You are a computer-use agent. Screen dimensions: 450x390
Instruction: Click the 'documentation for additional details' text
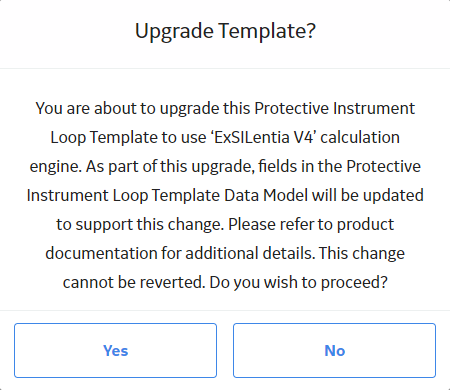(x=180, y=253)
